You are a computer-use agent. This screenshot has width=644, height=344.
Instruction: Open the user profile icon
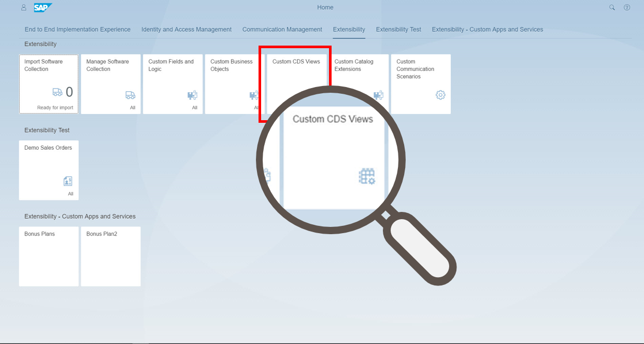[23, 8]
